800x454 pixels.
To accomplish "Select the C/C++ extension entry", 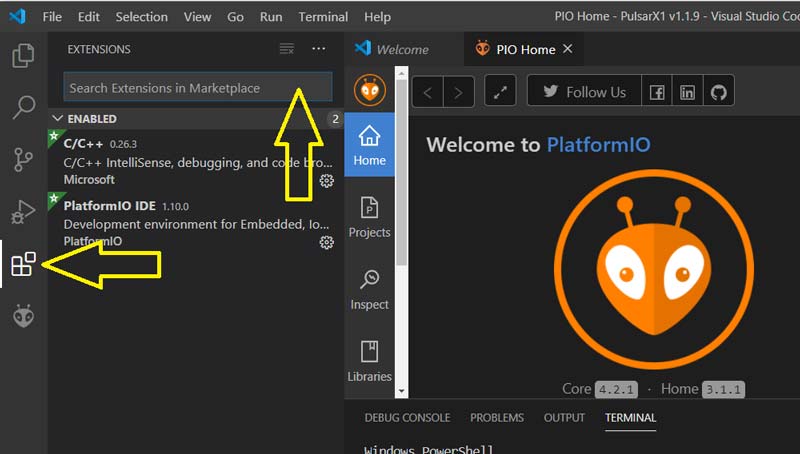I will click(196, 160).
